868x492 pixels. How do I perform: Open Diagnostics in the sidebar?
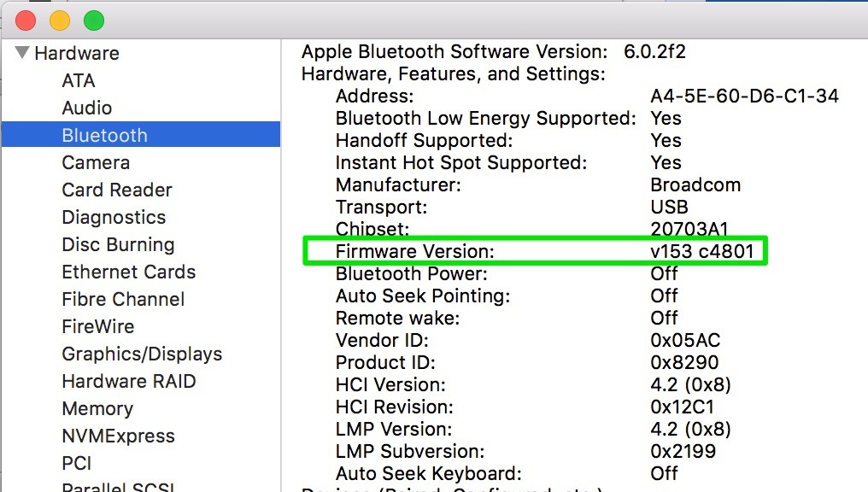click(114, 218)
